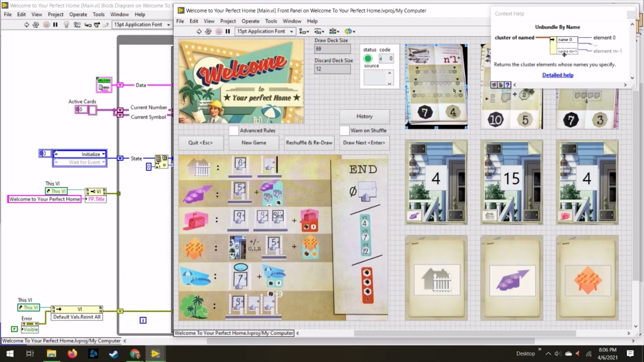The image size is (644, 362).
Task: Click Show Optional Terminals icon in Context Help
Action: pos(494,85)
